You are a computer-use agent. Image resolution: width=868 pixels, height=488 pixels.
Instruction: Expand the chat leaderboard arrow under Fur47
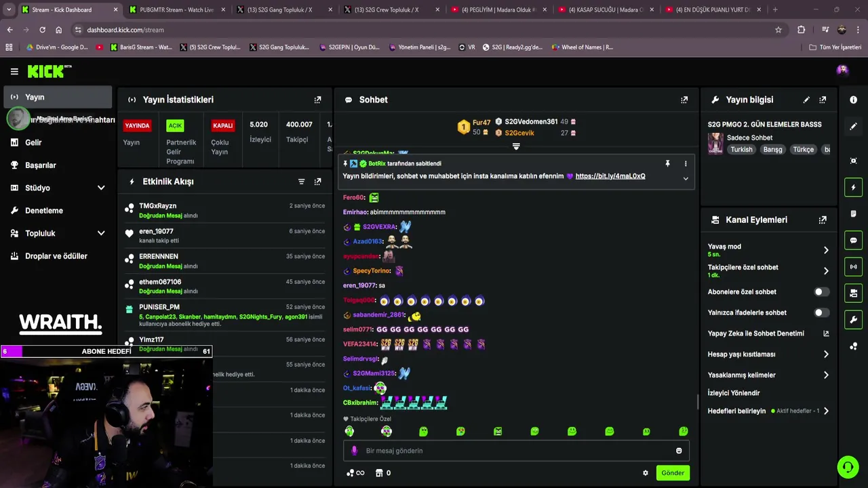[516, 146]
